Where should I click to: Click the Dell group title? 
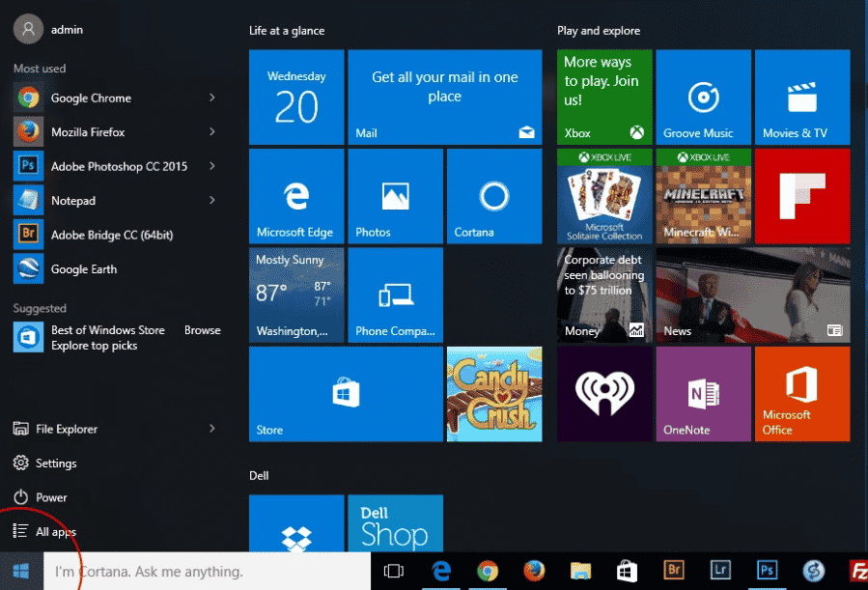click(x=259, y=475)
